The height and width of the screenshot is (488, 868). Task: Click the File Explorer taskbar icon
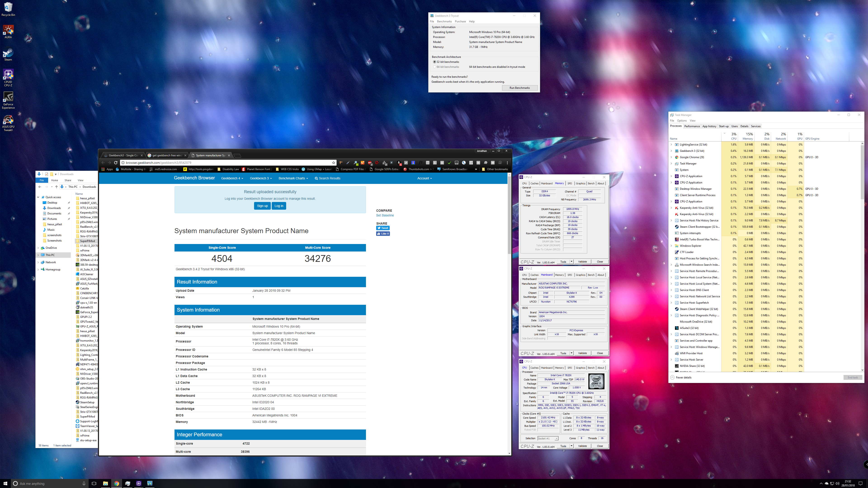click(105, 483)
